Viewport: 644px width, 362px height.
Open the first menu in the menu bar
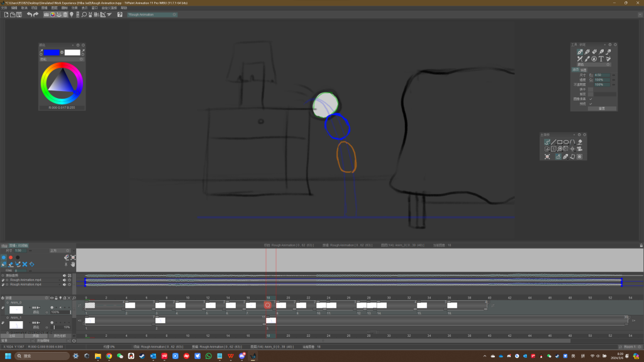click(x=4, y=8)
